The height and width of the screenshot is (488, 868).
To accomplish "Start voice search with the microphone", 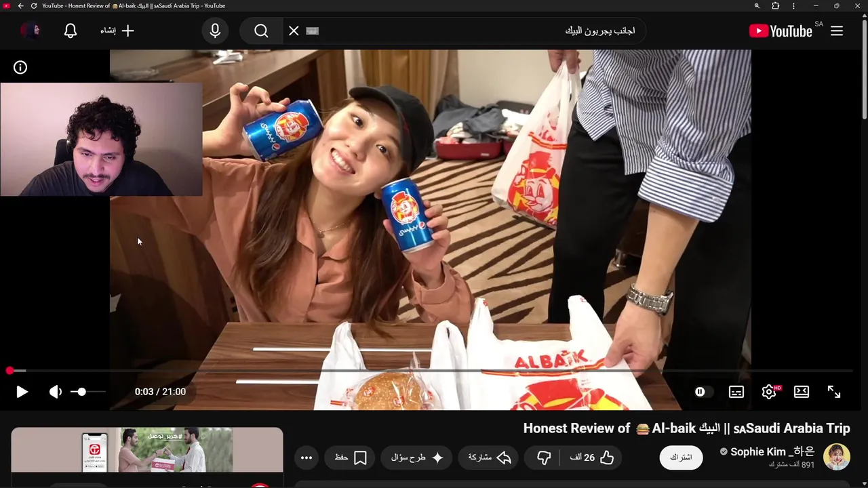I will 215,31.
